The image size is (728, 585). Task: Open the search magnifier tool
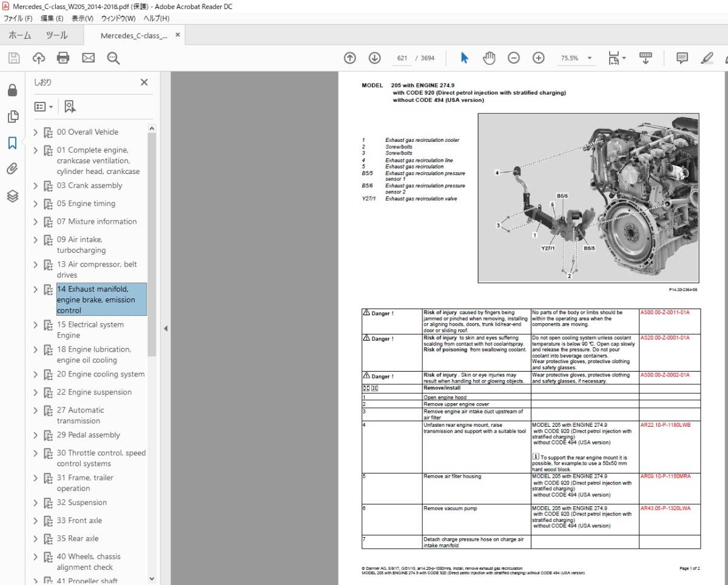[x=113, y=58]
